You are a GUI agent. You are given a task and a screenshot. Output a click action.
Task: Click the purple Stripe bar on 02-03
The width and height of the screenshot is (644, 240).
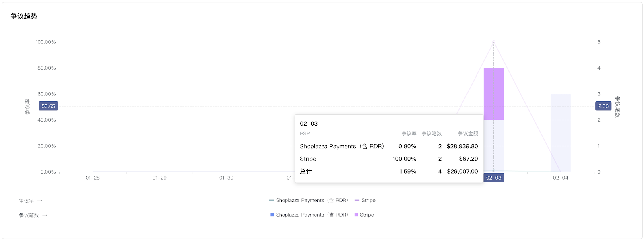(493, 93)
